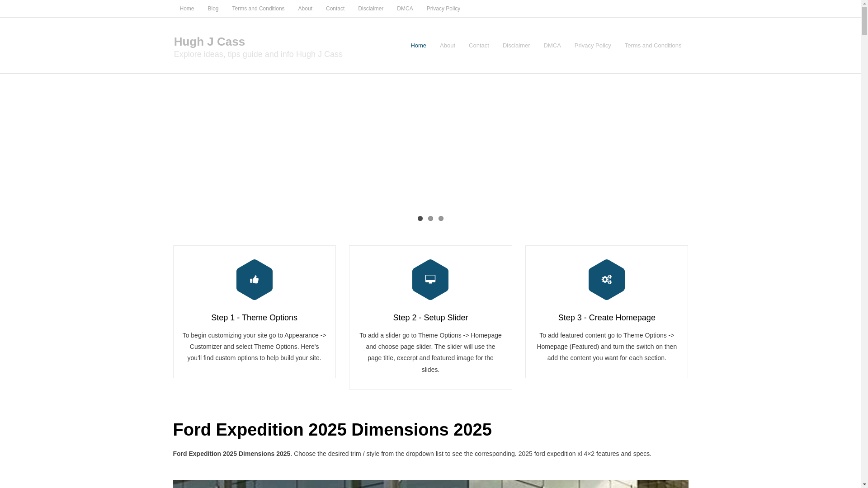Select Privacy Policy in main navigation

click(593, 46)
